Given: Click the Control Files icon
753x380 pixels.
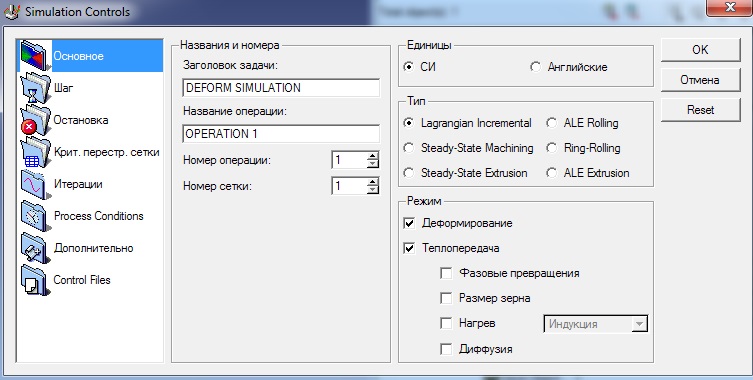Looking at the screenshot, I should pyautogui.click(x=35, y=280).
